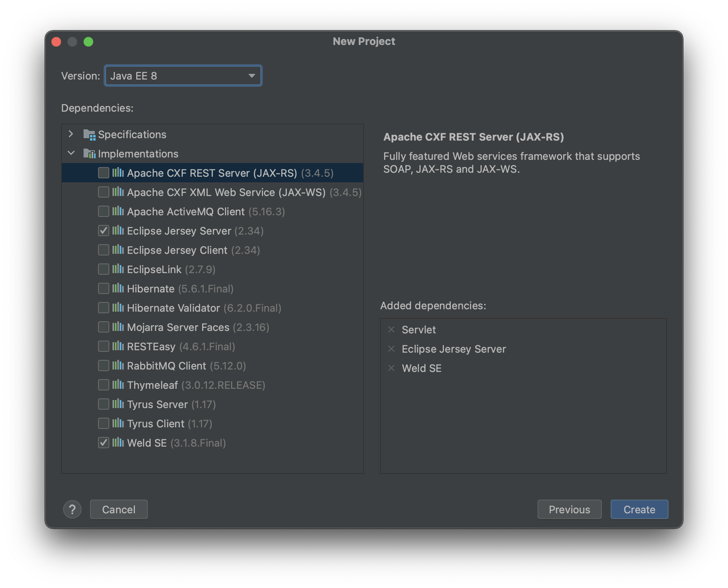Viewport: 728px width, 588px height.
Task: Check the Apache ActiveMQ Client box
Action: tap(104, 211)
